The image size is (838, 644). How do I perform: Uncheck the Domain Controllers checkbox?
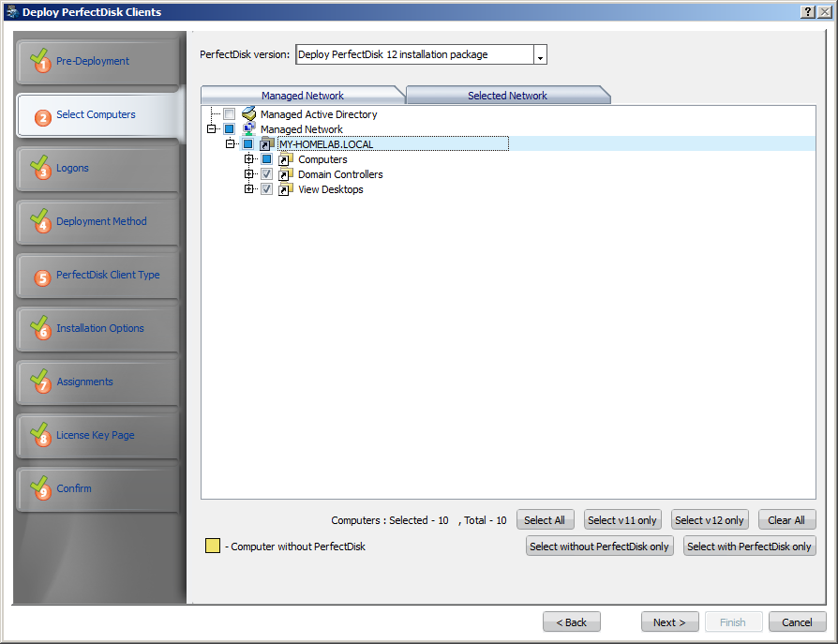point(267,174)
